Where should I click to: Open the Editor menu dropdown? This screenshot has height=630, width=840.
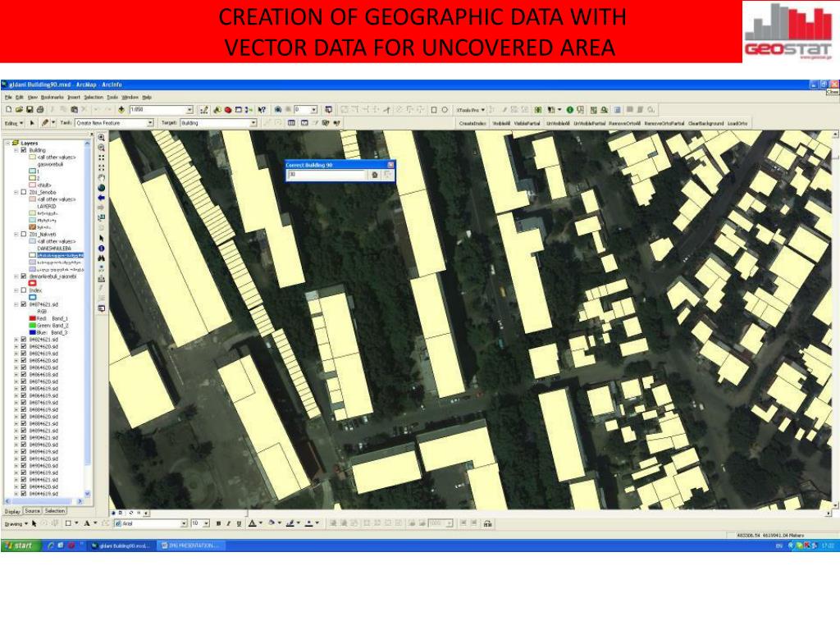pyautogui.click(x=15, y=123)
